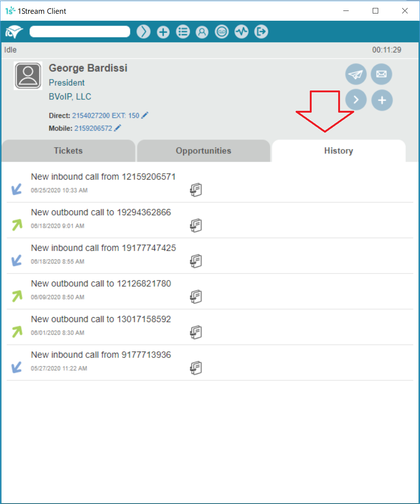Edit the Mobile number pencil icon
The image size is (420, 504).
click(117, 128)
